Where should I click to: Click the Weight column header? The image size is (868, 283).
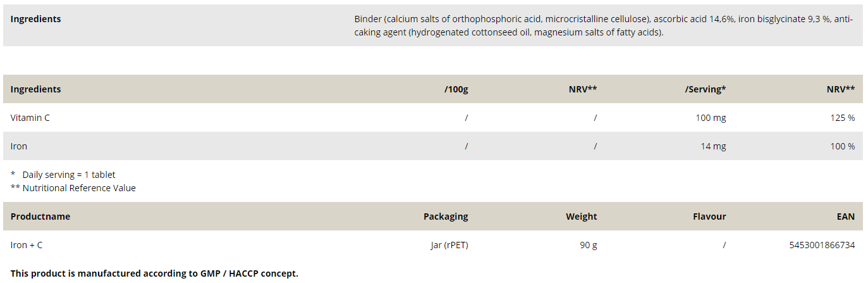click(x=581, y=217)
